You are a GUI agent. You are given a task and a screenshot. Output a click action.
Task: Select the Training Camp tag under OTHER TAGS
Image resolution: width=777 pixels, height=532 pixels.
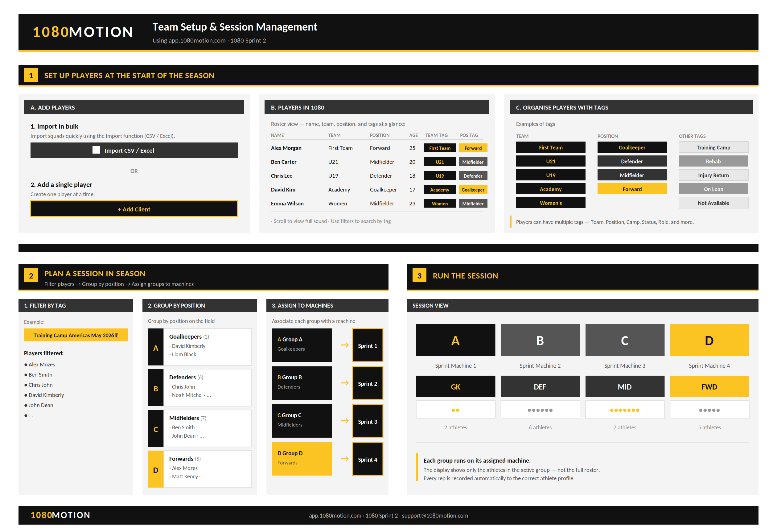click(713, 147)
